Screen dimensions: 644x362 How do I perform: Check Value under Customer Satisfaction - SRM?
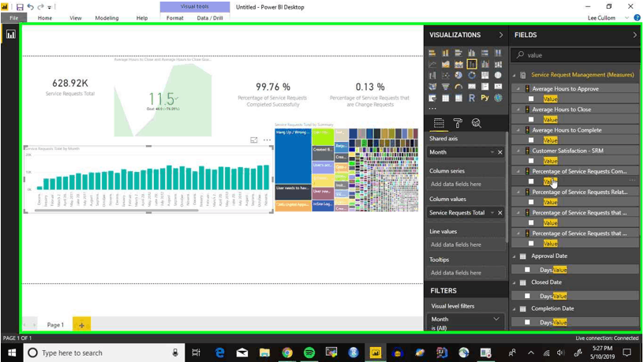click(531, 161)
